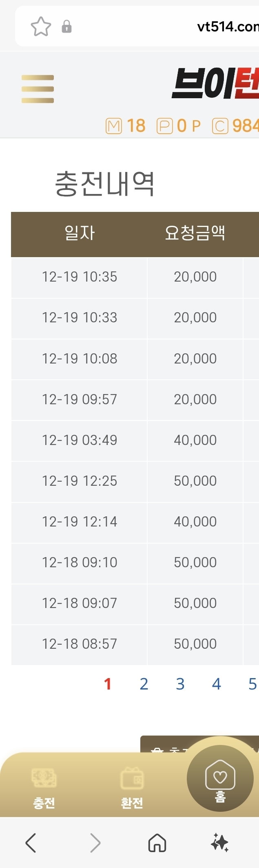Tap the padlock site security icon
Screen dimensions: 259x868
point(66,27)
